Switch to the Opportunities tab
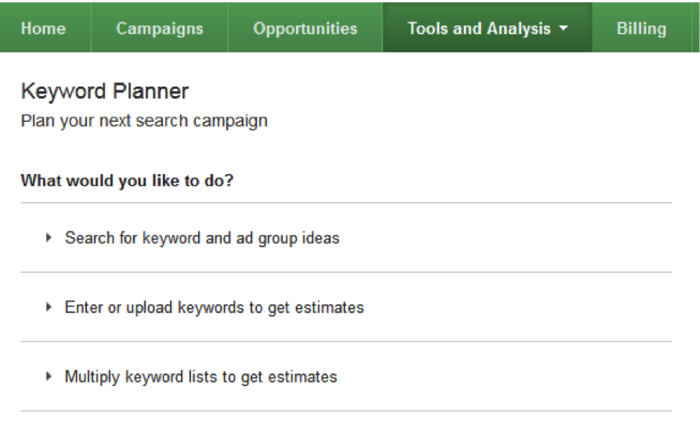700x432 pixels. (x=305, y=28)
